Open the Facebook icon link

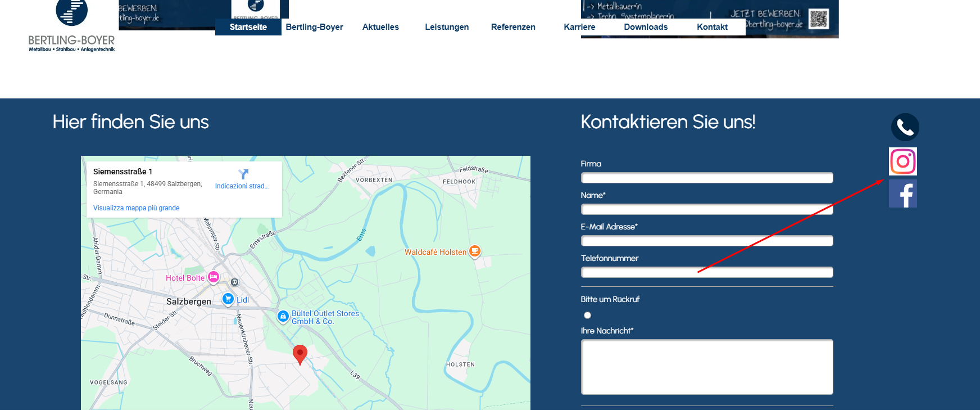(x=902, y=194)
